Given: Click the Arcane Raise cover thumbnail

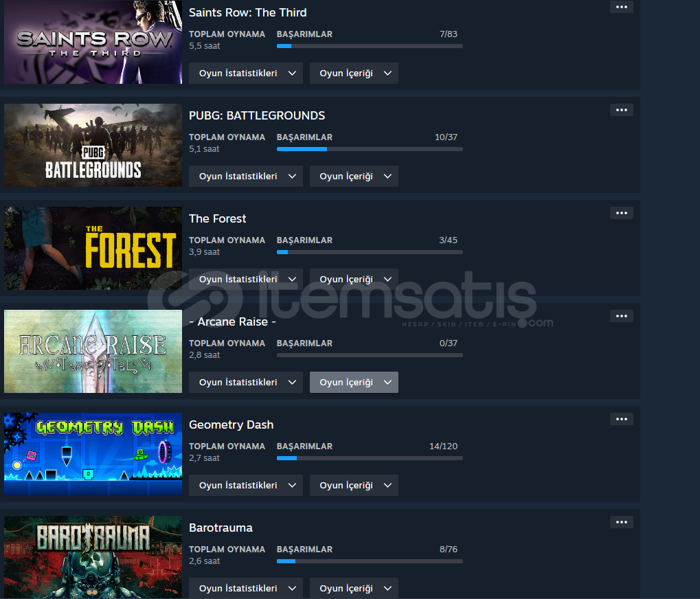Looking at the screenshot, I should pos(93,351).
